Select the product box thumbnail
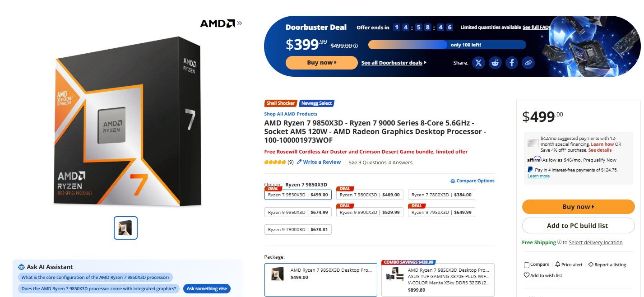Image resolution: width=644 pixels, height=297 pixels. coord(125,228)
